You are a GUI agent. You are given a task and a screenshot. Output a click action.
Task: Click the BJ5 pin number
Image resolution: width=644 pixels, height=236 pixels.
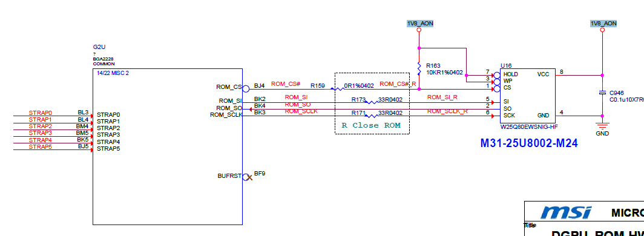click(83, 146)
